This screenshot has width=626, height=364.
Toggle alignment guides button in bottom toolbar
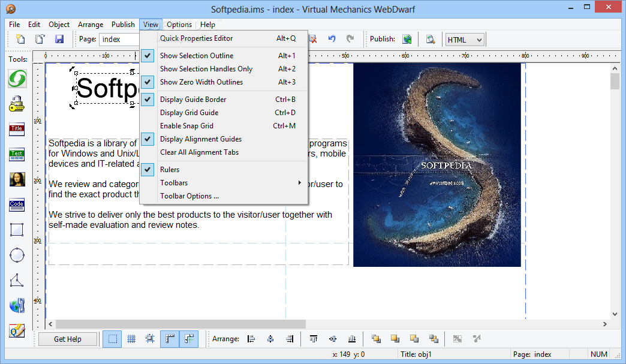coord(189,339)
